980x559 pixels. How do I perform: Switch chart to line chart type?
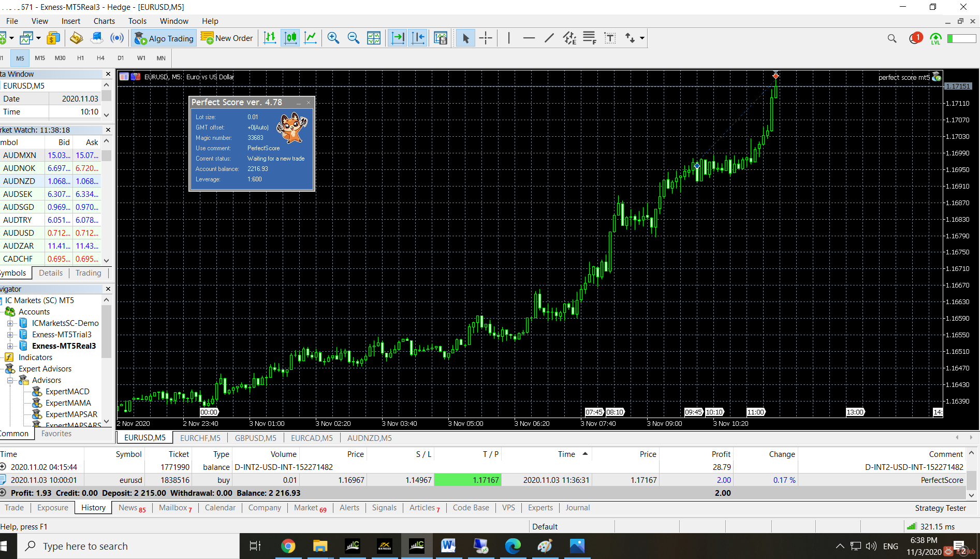point(311,38)
